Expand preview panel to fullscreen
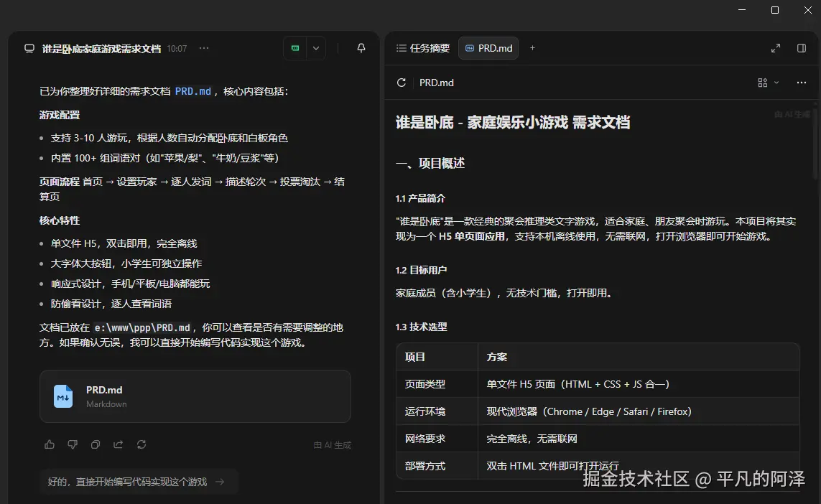Screen dimensions: 821x504 pos(776,48)
